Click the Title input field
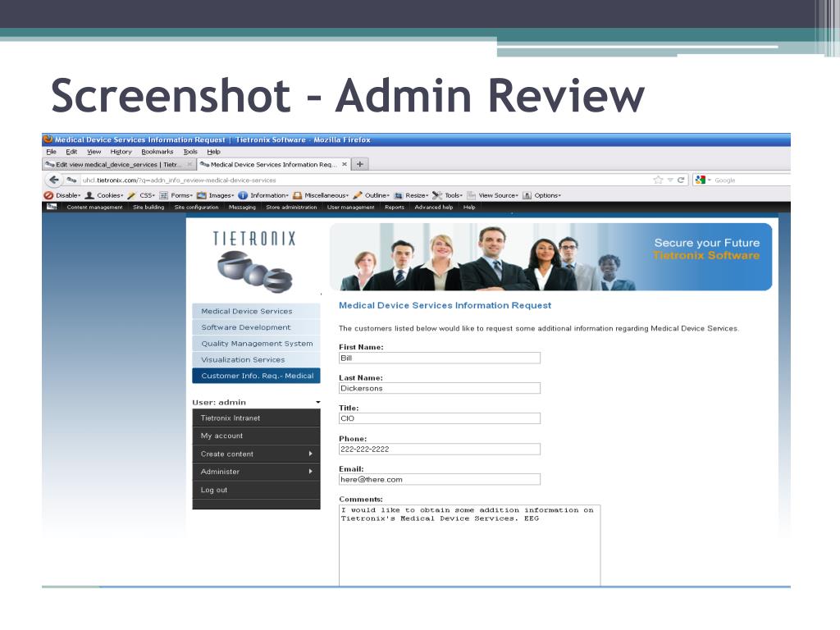Screen dimensions: 840x630 (440, 418)
